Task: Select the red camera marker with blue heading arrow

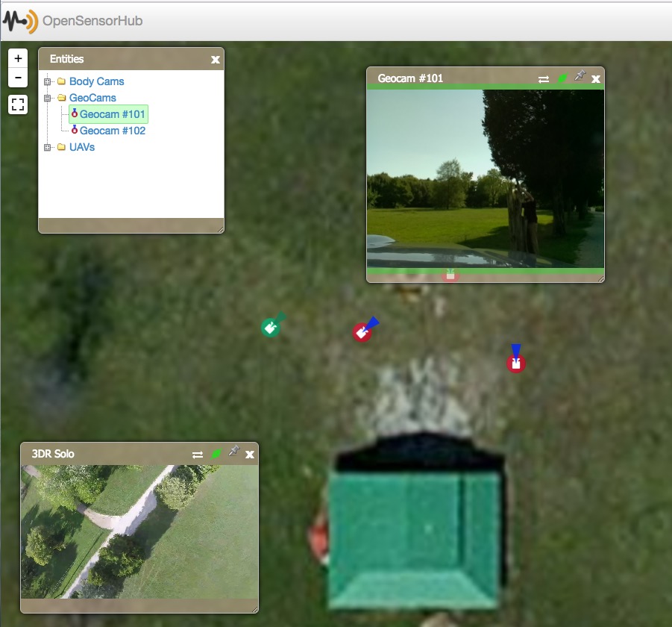Action: (x=363, y=331)
